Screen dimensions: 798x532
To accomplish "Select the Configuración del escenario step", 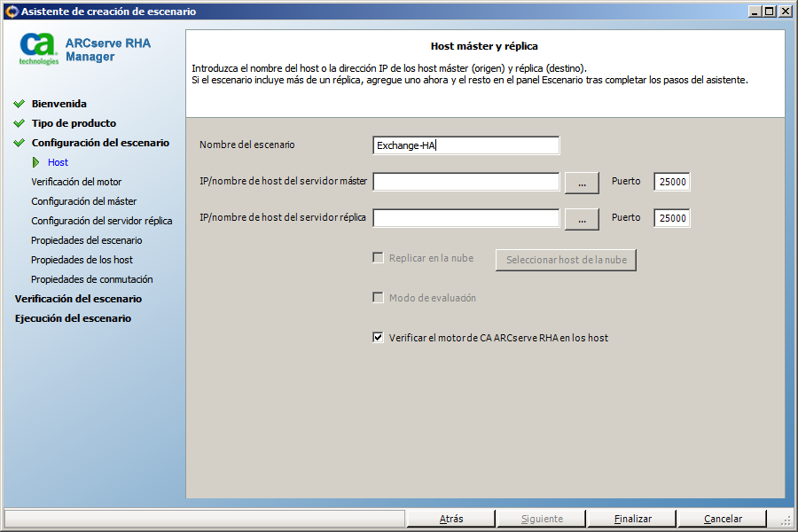I will (100, 143).
